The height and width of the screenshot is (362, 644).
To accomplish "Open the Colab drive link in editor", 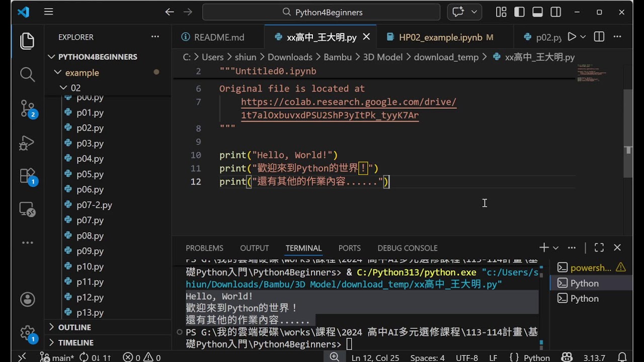I will [x=349, y=109].
